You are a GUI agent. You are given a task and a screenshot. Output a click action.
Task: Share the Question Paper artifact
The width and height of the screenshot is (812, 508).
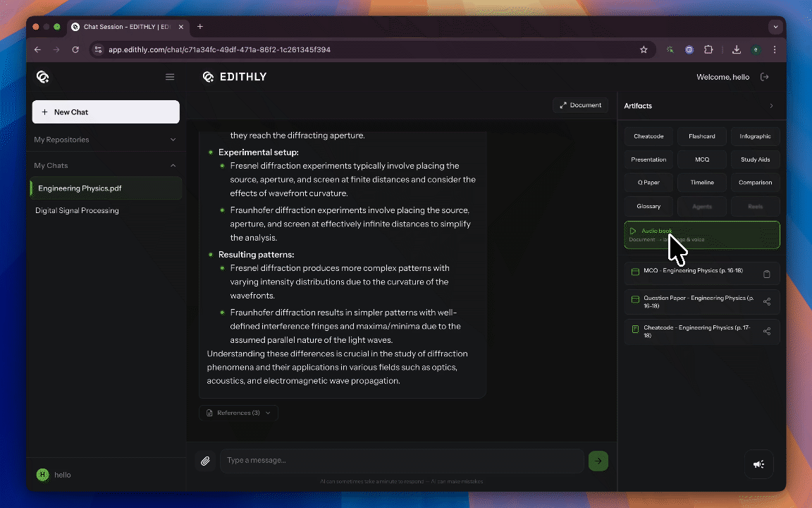point(767,302)
